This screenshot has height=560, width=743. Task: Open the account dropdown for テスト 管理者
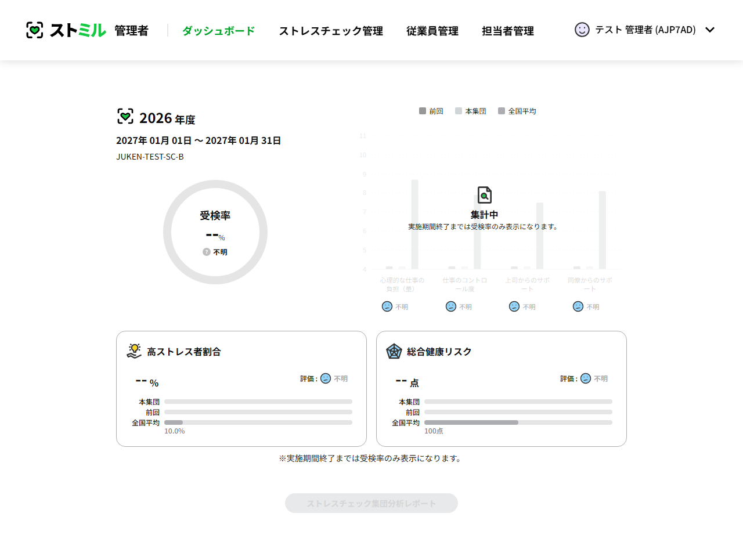click(710, 30)
